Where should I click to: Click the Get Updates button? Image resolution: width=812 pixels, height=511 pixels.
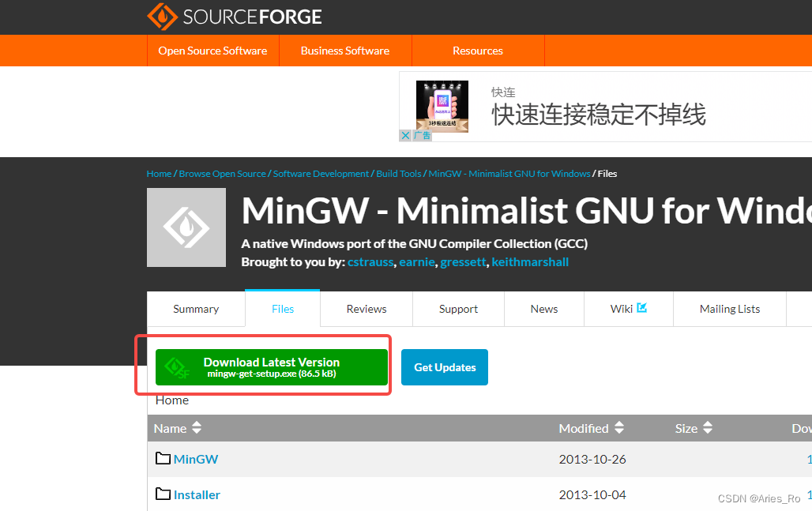(x=445, y=367)
